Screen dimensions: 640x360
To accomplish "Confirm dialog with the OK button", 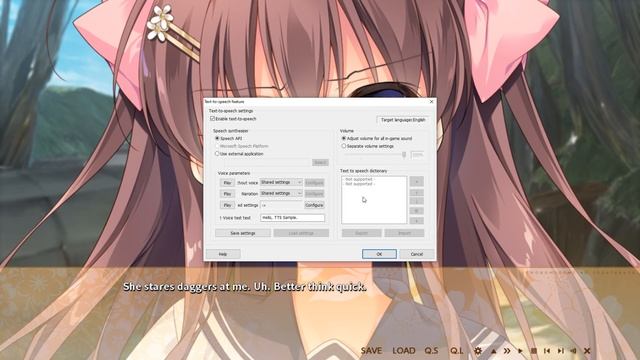I will 379,254.
